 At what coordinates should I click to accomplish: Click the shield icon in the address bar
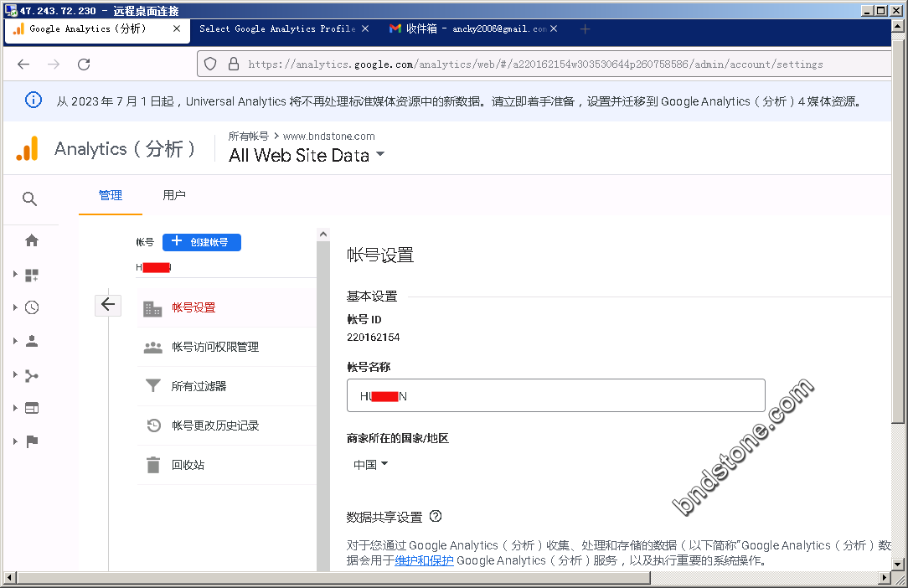[x=210, y=64]
